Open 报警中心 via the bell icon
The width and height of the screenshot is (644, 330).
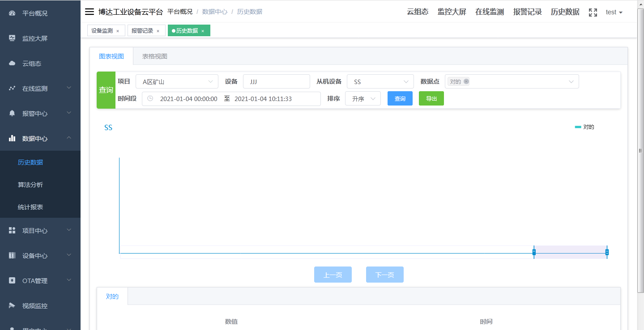pos(11,113)
